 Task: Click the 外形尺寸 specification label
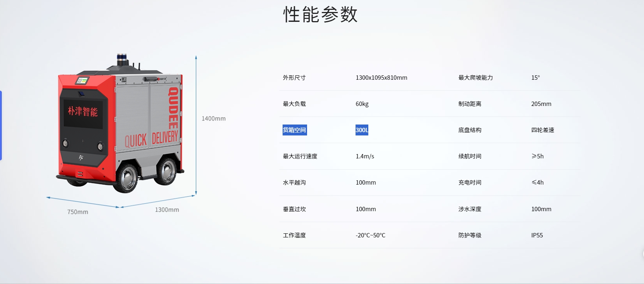click(x=294, y=78)
